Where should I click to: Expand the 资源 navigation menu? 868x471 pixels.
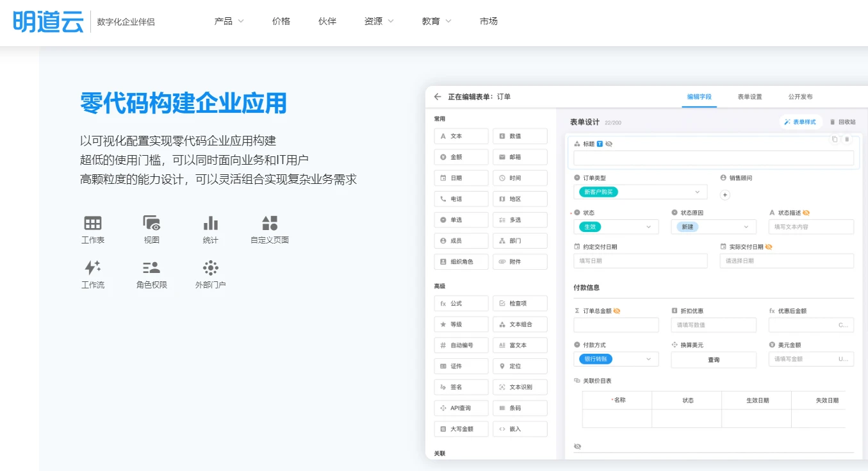[x=379, y=21]
